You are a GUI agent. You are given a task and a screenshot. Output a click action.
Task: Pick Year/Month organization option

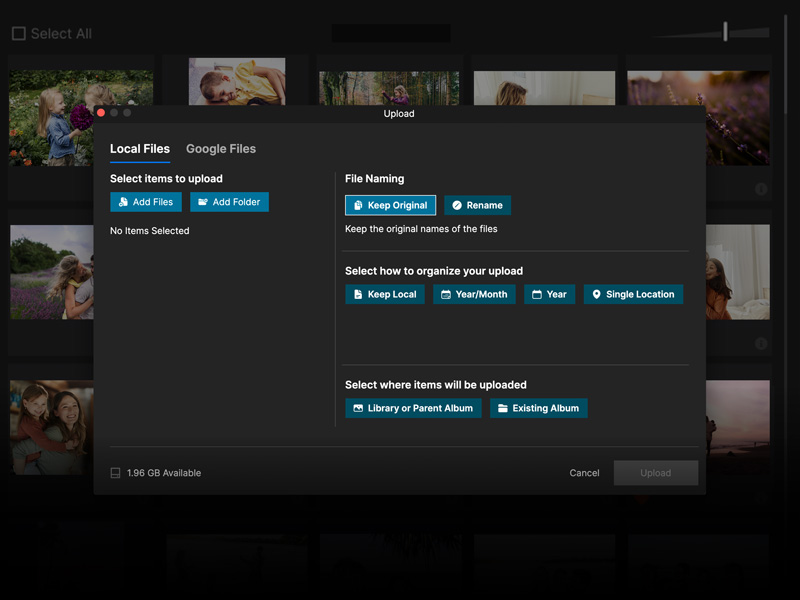tap(474, 295)
